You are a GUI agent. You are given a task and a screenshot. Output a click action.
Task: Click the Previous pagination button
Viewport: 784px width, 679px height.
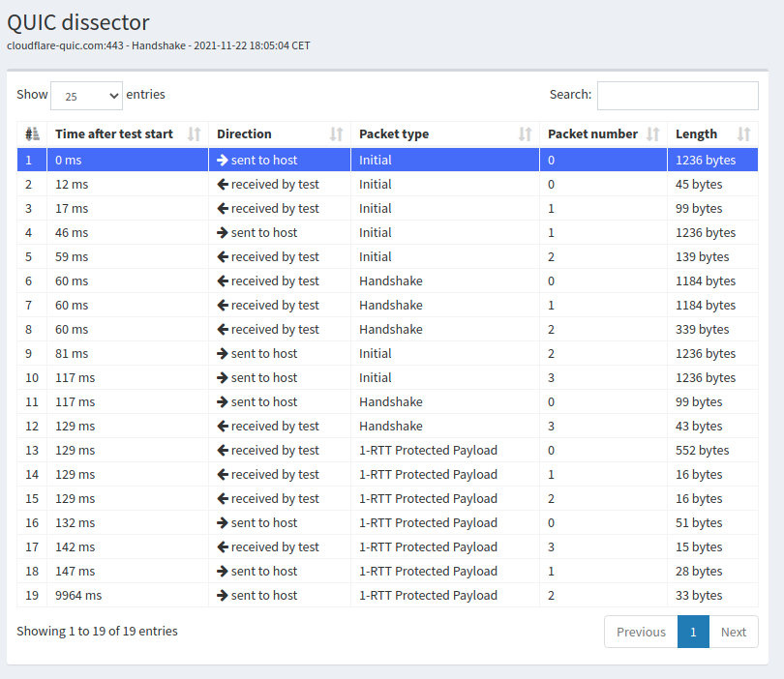[x=641, y=632]
